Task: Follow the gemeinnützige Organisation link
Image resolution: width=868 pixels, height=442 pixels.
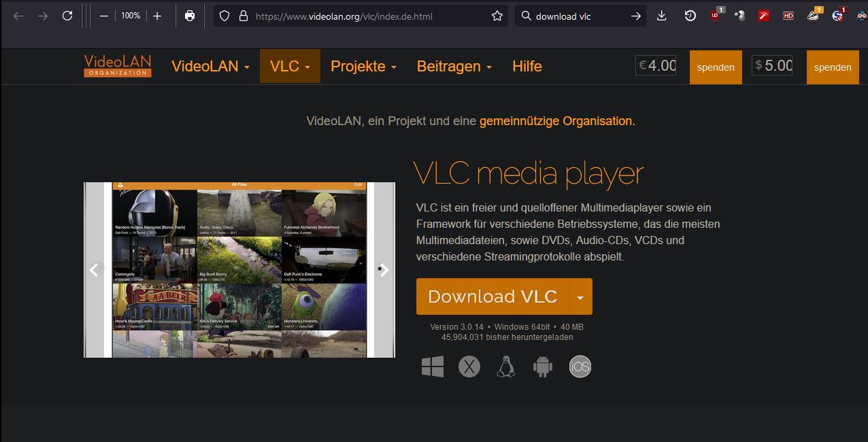Action: [556, 121]
